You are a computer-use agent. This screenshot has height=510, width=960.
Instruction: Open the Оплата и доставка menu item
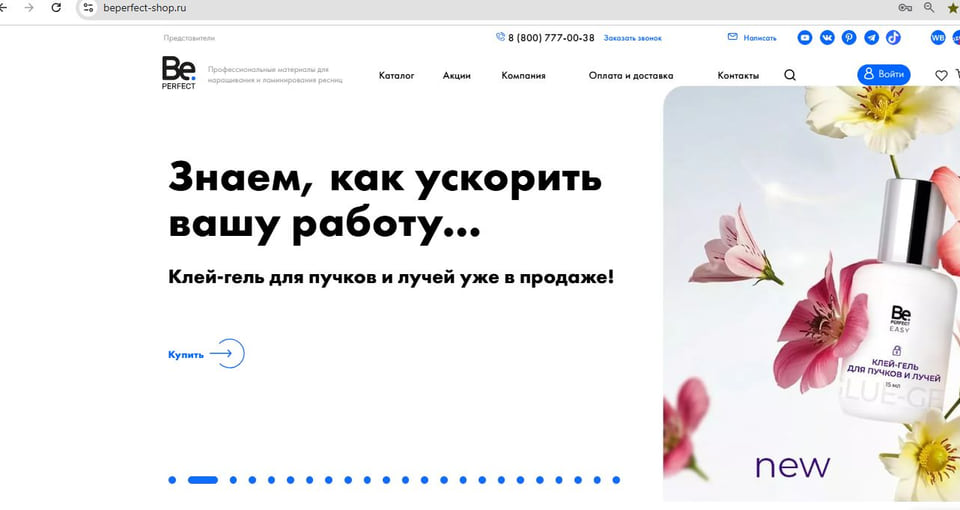point(631,76)
